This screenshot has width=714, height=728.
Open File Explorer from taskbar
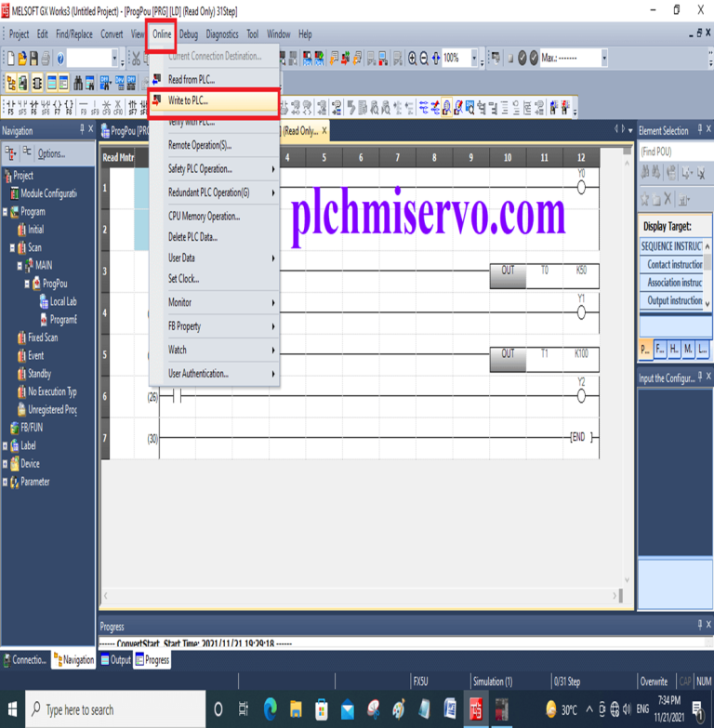tap(296, 709)
